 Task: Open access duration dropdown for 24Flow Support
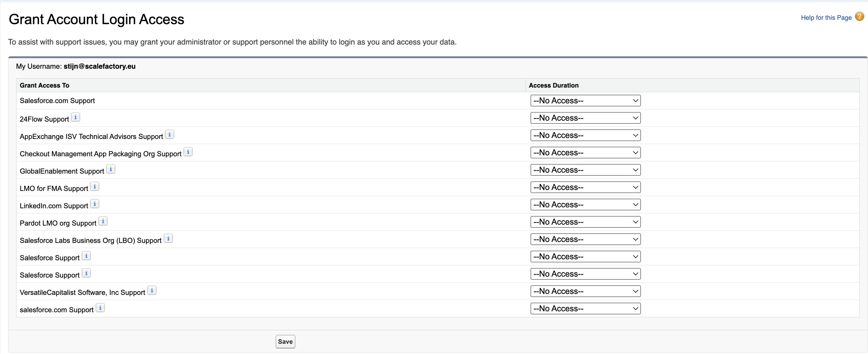585,118
